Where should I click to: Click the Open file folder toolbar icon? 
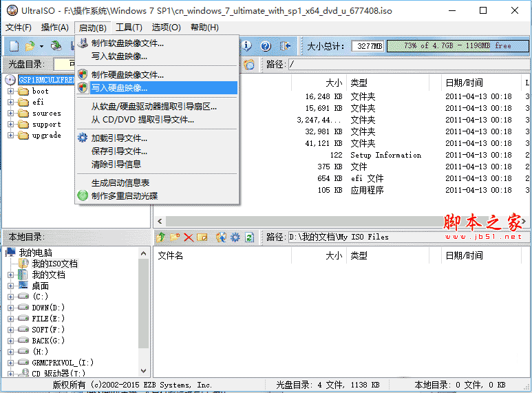(30, 46)
